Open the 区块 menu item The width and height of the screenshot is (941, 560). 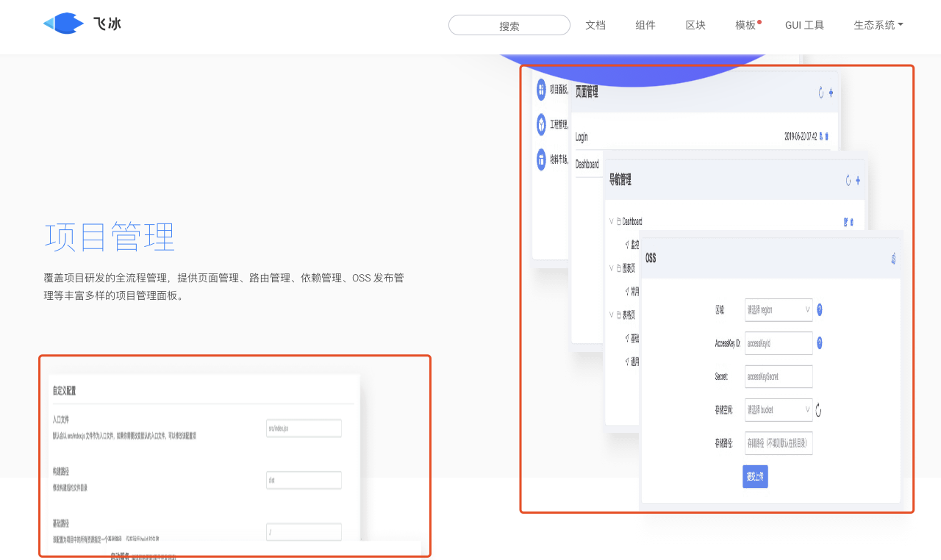pyautogui.click(x=695, y=25)
